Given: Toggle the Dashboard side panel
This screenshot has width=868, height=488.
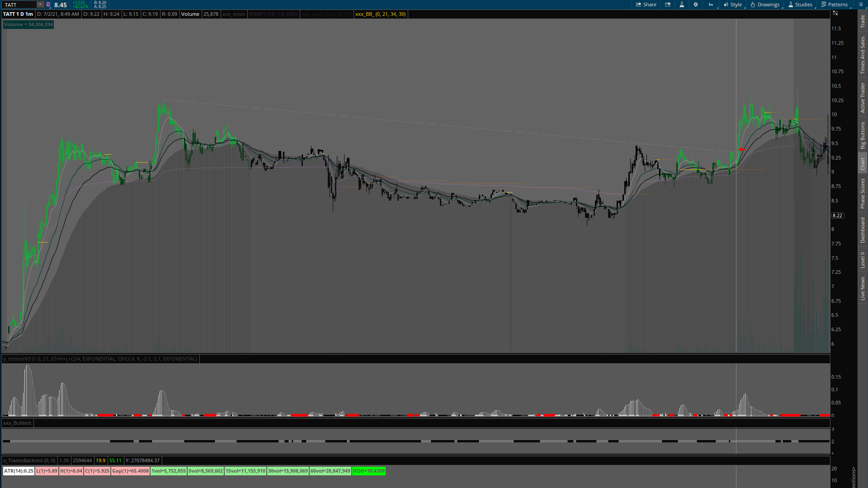Looking at the screenshot, I should tap(863, 230).
